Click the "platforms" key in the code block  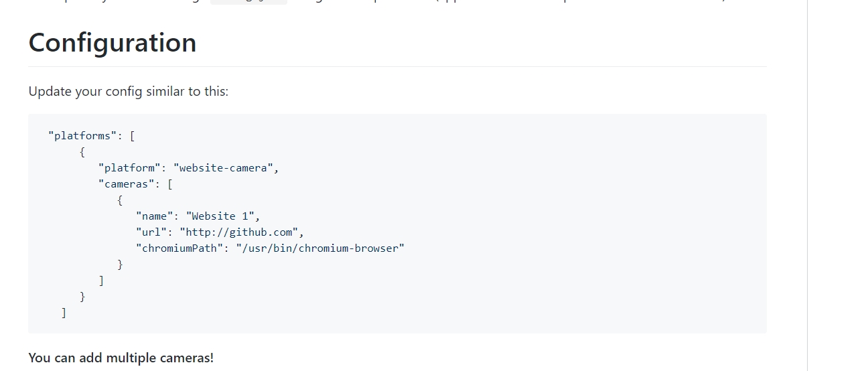[x=82, y=136]
